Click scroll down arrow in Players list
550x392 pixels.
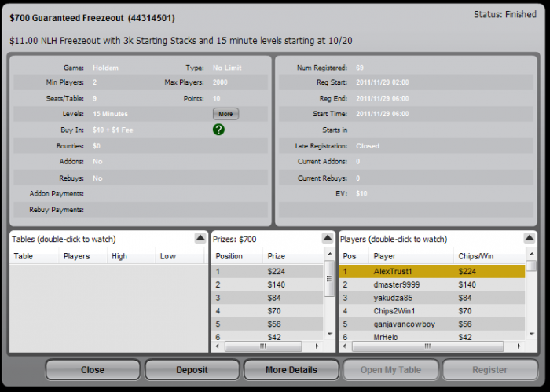pyautogui.click(x=531, y=334)
